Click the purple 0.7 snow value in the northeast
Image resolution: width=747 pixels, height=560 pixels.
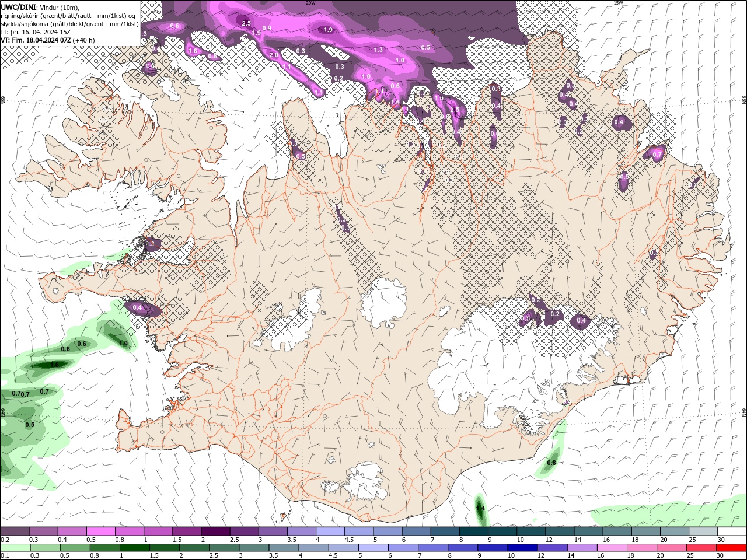(657, 155)
